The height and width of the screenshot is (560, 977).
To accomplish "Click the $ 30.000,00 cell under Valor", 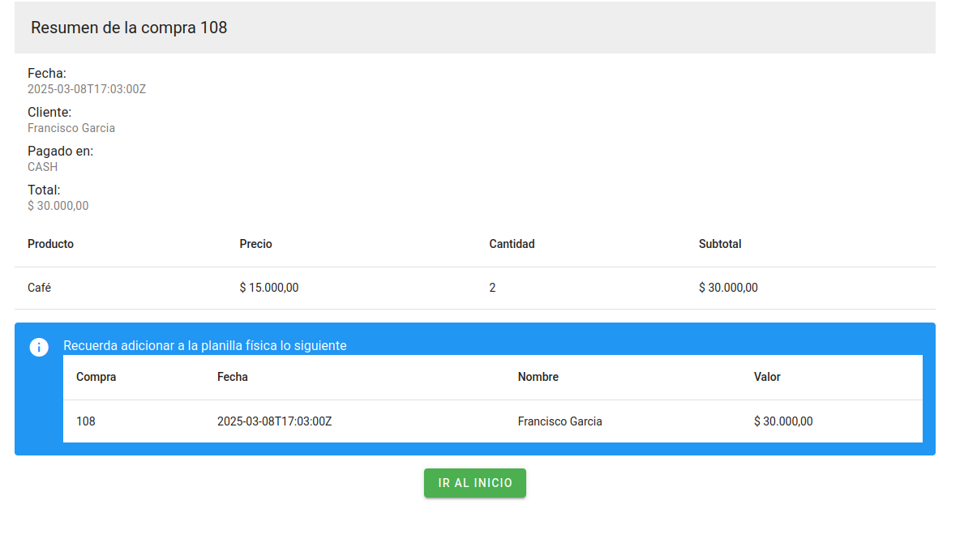I will pos(782,421).
